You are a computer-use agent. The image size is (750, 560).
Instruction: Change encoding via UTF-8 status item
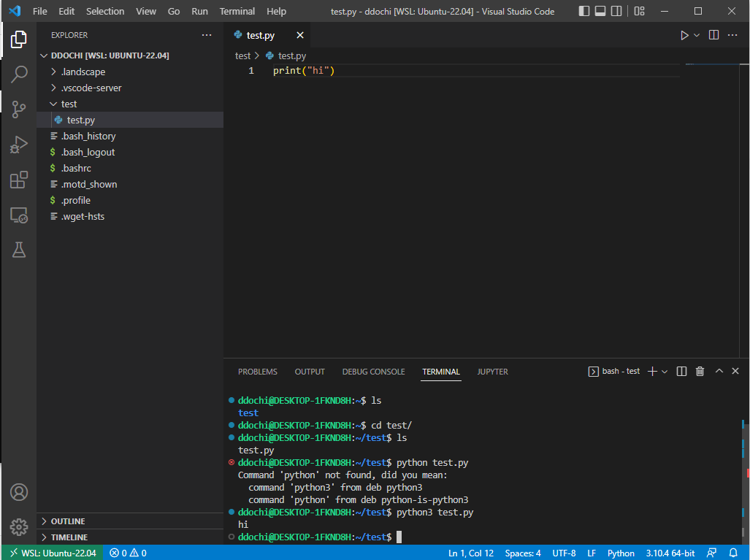pyautogui.click(x=564, y=553)
